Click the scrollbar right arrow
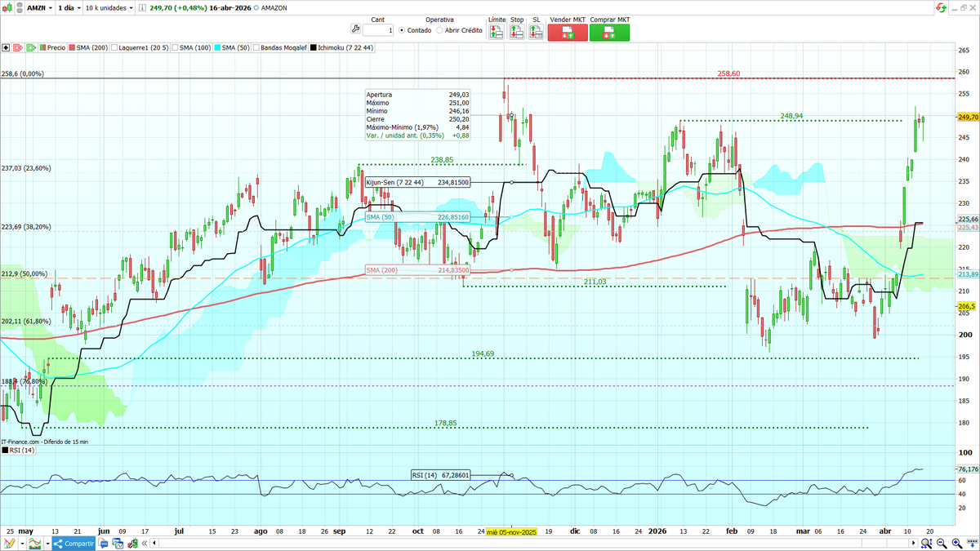The height and width of the screenshot is (551, 980). click(913, 543)
